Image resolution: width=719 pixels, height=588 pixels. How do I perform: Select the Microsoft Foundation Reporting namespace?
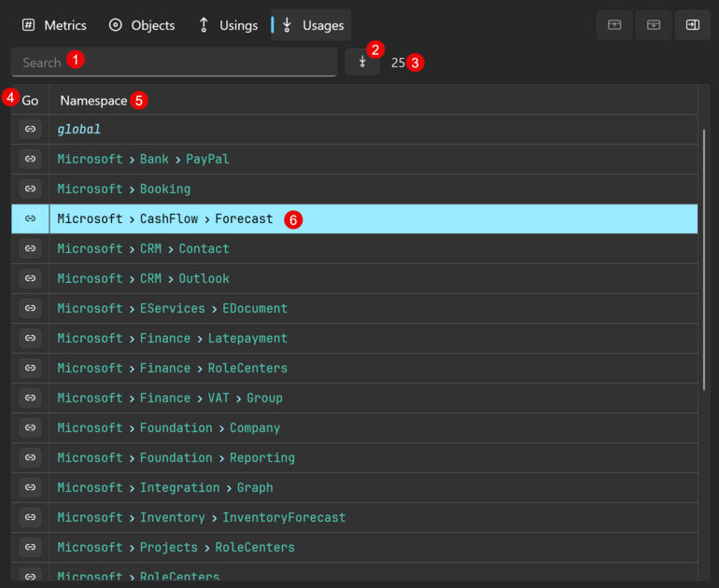click(x=176, y=457)
